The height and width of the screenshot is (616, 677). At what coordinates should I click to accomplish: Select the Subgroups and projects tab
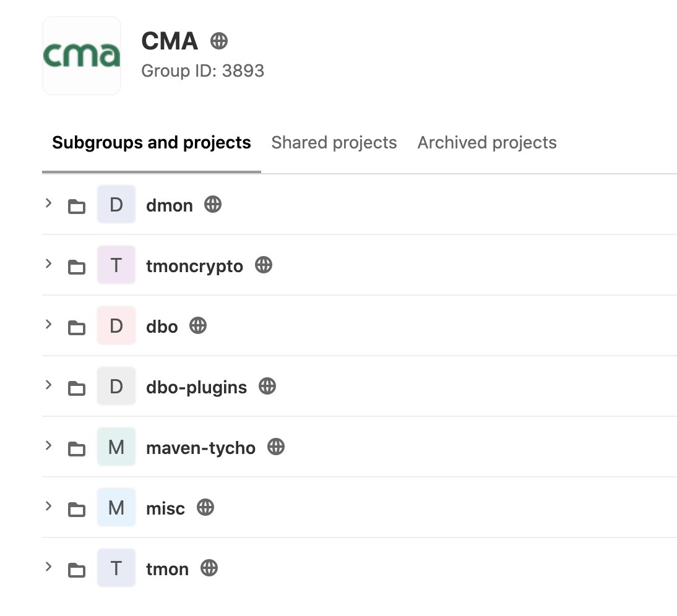(152, 143)
